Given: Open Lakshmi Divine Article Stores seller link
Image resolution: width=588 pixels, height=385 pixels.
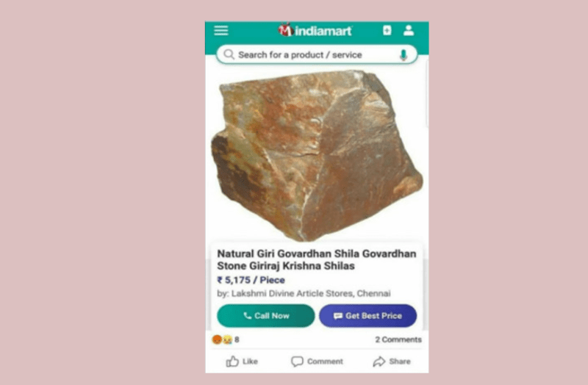Looking at the screenshot, I should tap(311, 293).
